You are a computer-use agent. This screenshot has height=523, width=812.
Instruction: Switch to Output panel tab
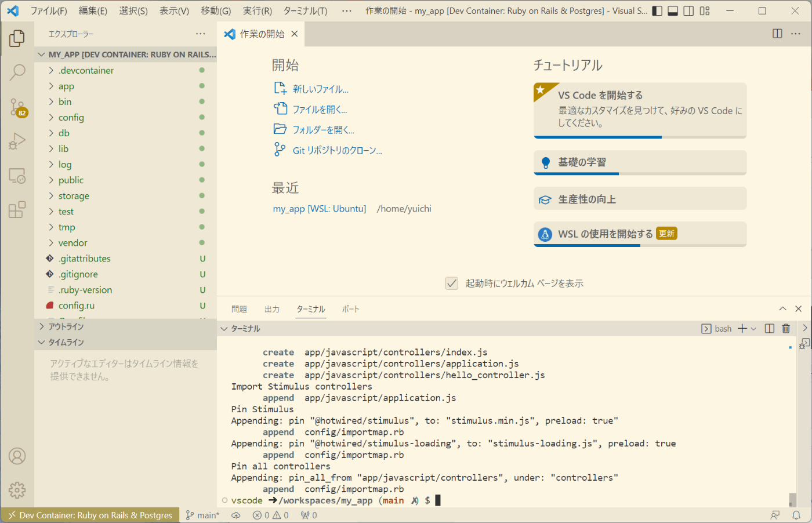coord(272,309)
